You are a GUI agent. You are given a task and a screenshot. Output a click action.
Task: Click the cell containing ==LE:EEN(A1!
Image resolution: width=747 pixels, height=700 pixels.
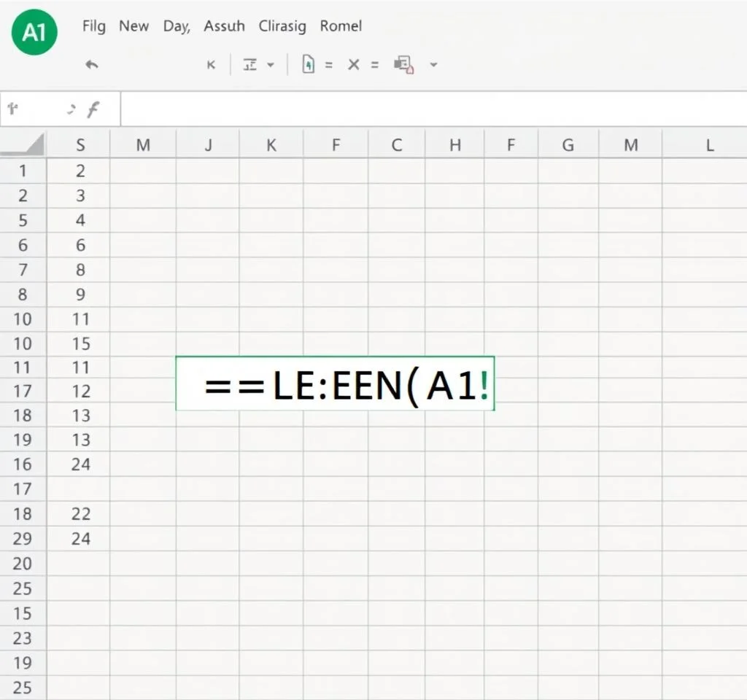335,384
